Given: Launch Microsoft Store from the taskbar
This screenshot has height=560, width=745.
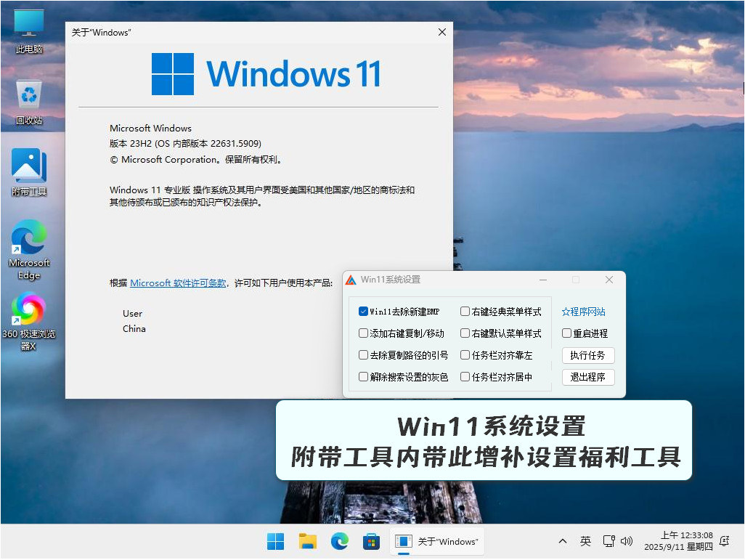Looking at the screenshot, I should point(371,541).
